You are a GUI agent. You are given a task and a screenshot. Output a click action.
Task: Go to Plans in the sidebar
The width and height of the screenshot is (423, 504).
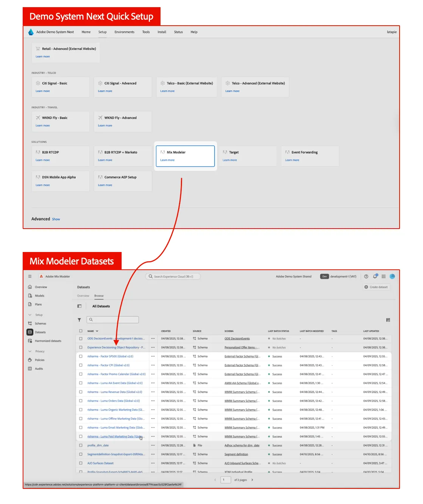pos(38,304)
